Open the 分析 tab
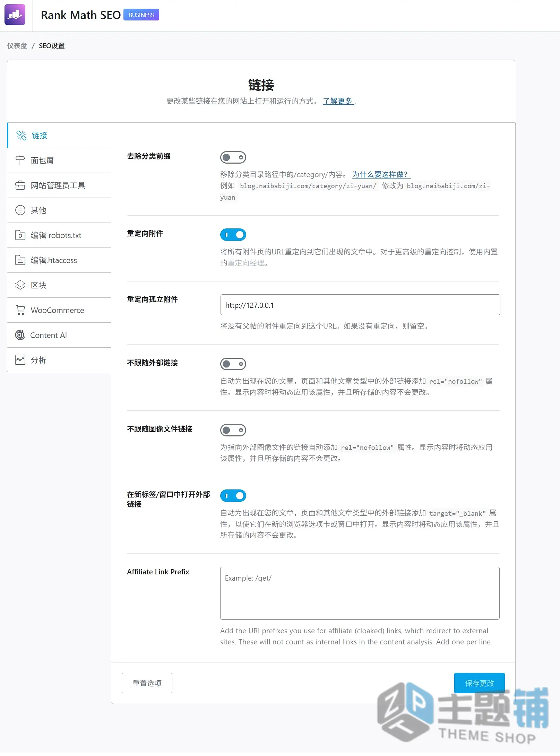 click(x=59, y=360)
